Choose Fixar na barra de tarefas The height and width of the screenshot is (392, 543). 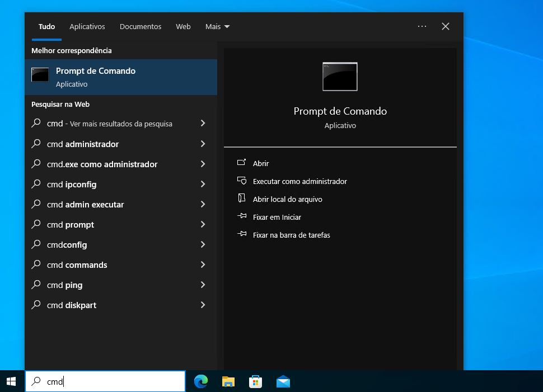point(291,235)
